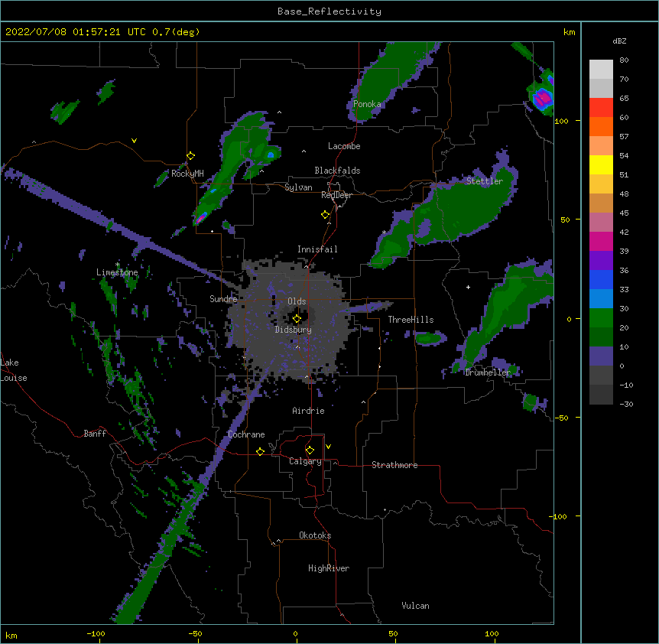Click the yellow v marker east of Calgary
The width and height of the screenshot is (659, 644).
coord(328,447)
